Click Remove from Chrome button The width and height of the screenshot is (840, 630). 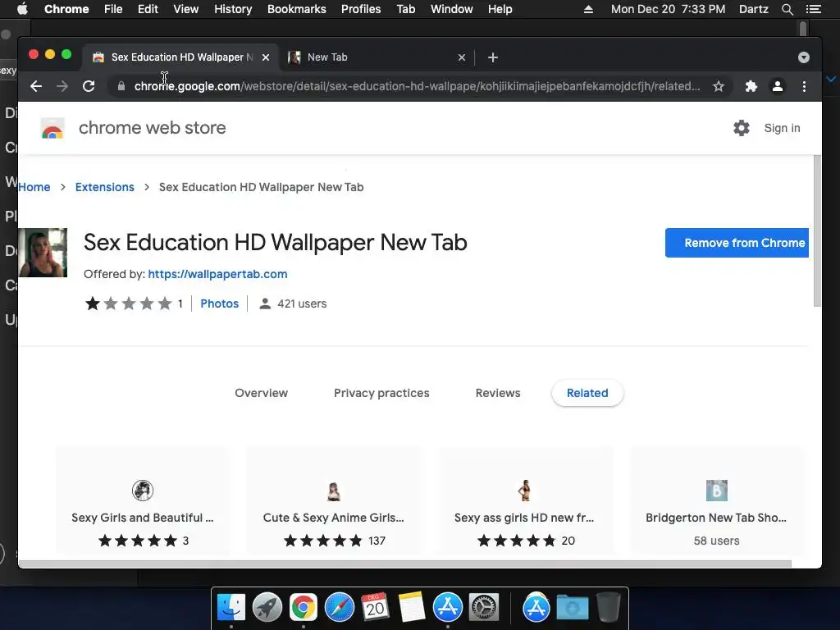pyautogui.click(x=737, y=243)
